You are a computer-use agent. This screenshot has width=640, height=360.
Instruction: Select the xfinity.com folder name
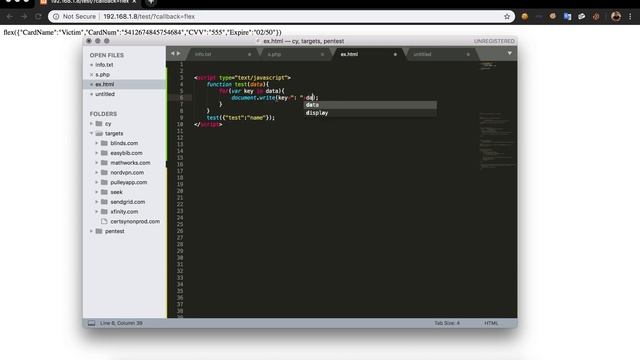click(x=124, y=211)
